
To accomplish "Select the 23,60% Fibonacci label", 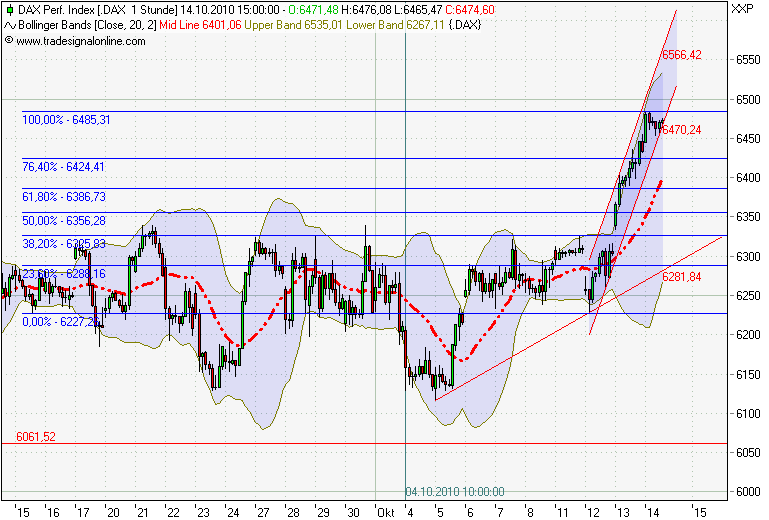I will 64,274.
